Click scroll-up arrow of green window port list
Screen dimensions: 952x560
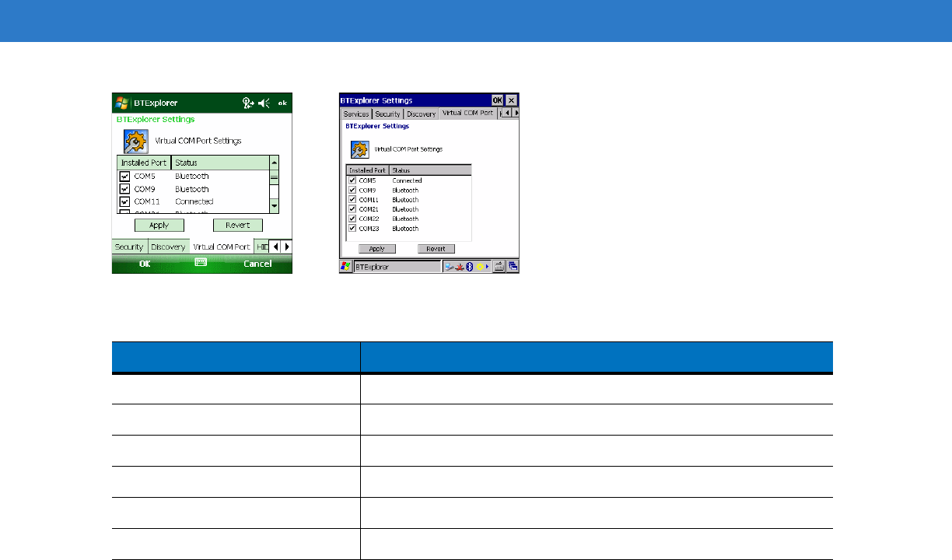point(274,163)
